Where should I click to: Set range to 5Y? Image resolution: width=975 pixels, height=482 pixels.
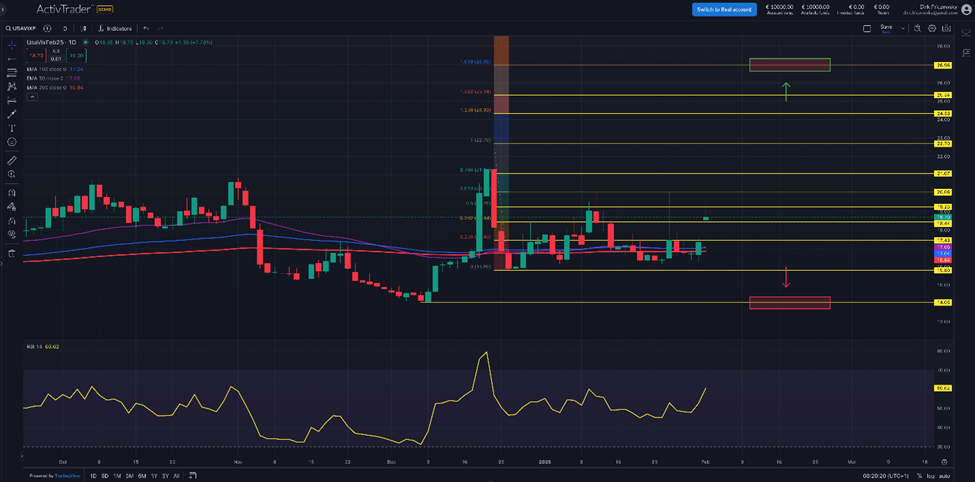165,476
